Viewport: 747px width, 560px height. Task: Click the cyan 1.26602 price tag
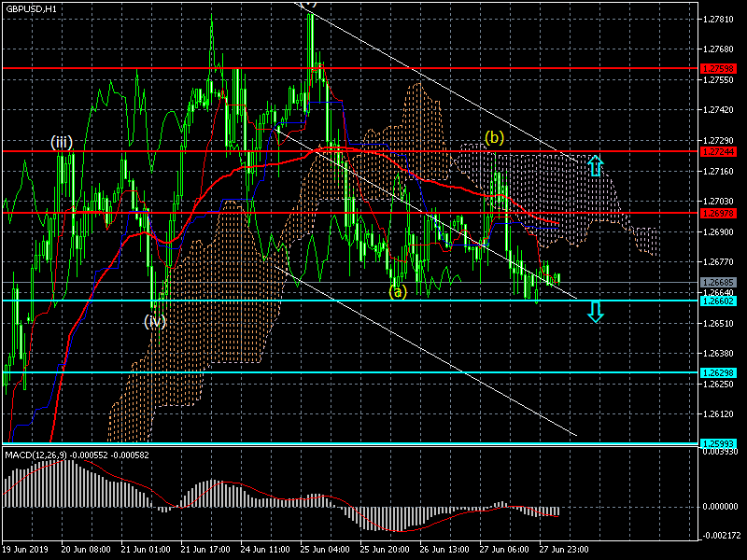click(717, 301)
